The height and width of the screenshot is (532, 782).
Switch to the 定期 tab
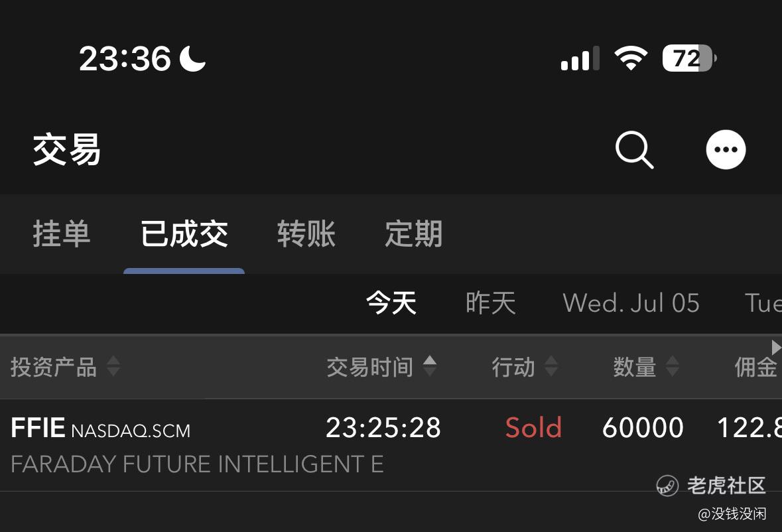(413, 233)
